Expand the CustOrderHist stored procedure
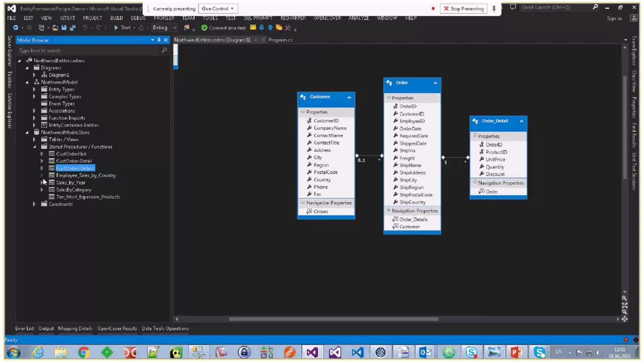The image size is (644, 362). coord(42,154)
